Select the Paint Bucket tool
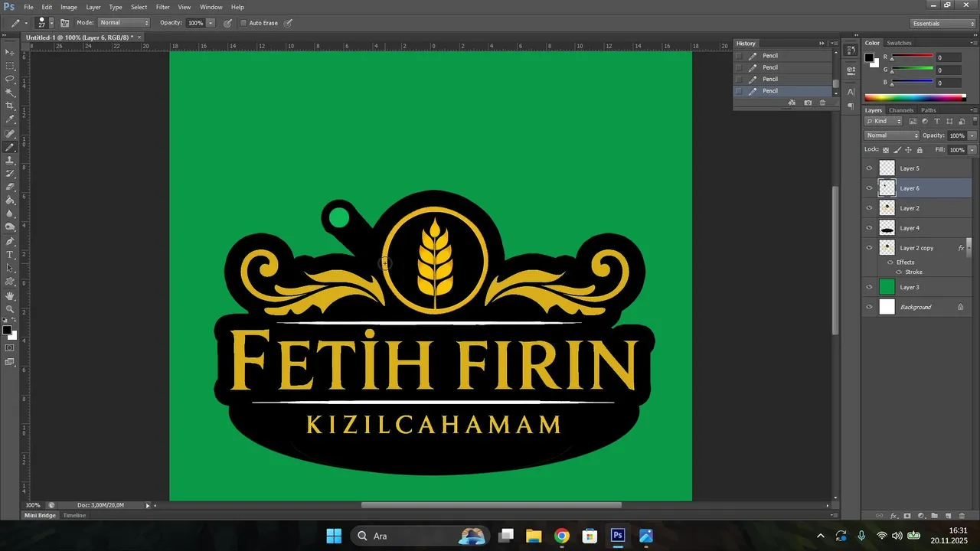Screen dimensions: 980x551 pyautogui.click(x=10, y=201)
